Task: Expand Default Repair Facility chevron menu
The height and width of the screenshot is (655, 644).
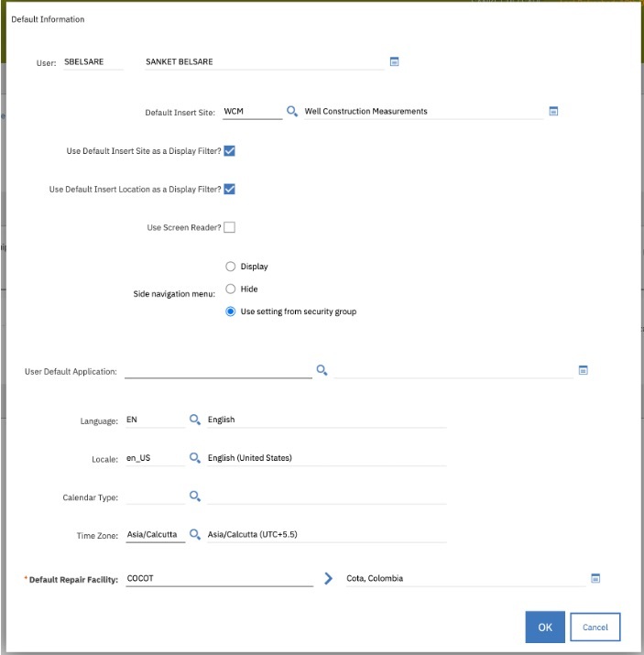Action: coord(329,579)
